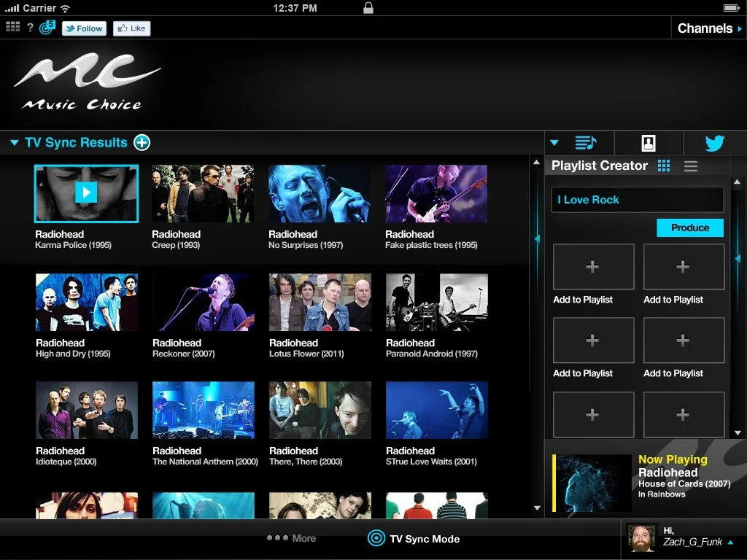This screenshot has height=560, width=747.
Task: Click the Wi-Fi icon in status bar
Action: click(x=65, y=8)
